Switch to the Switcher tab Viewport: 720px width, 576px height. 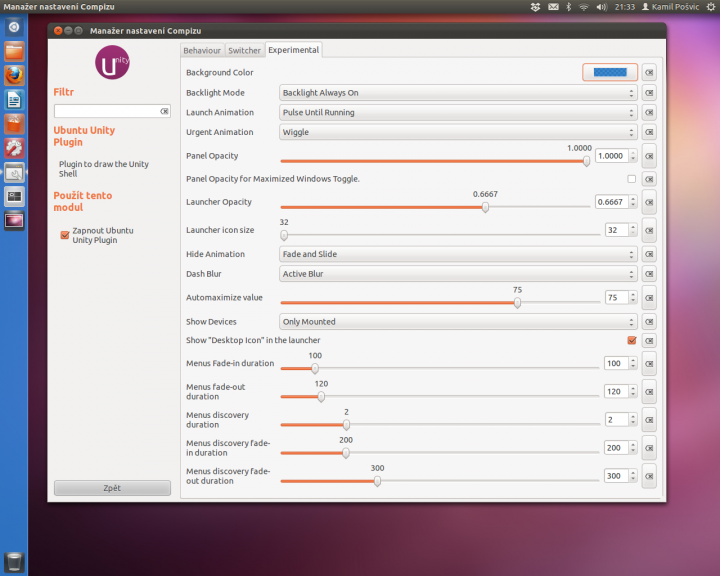click(244, 50)
